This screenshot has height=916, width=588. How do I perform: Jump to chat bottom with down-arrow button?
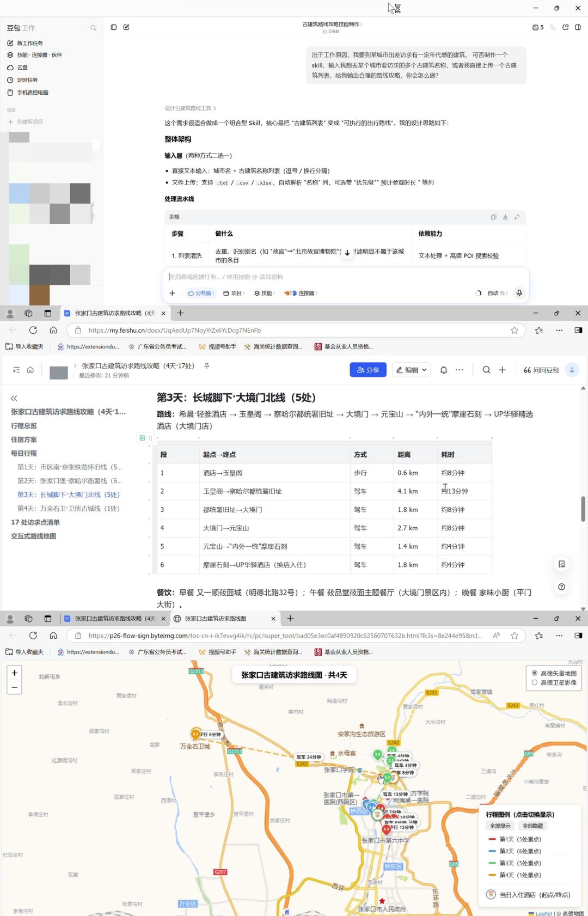tap(347, 253)
